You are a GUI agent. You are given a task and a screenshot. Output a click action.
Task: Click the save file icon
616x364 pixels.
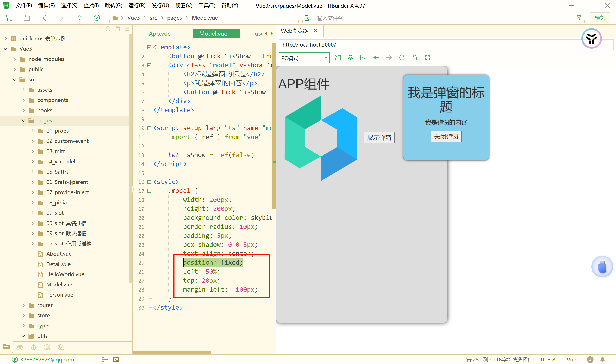[x=27, y=18]
